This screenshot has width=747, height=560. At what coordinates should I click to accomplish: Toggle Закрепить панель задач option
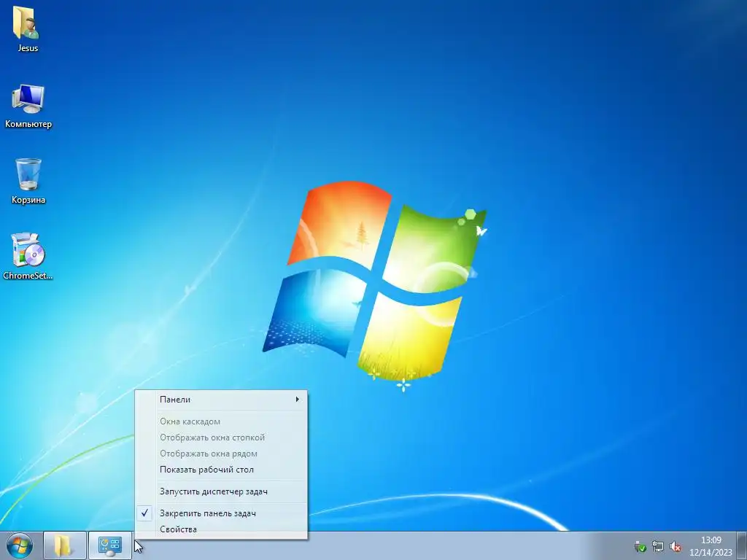tap(221, 513)
